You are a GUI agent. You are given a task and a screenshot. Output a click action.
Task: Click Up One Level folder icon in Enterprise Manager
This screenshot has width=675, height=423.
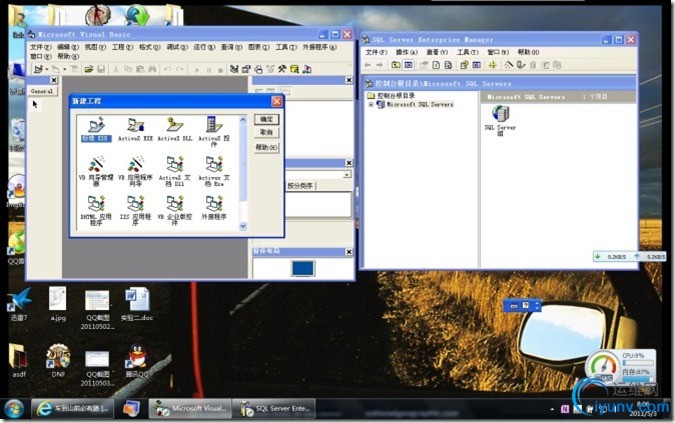click(396, 65)
